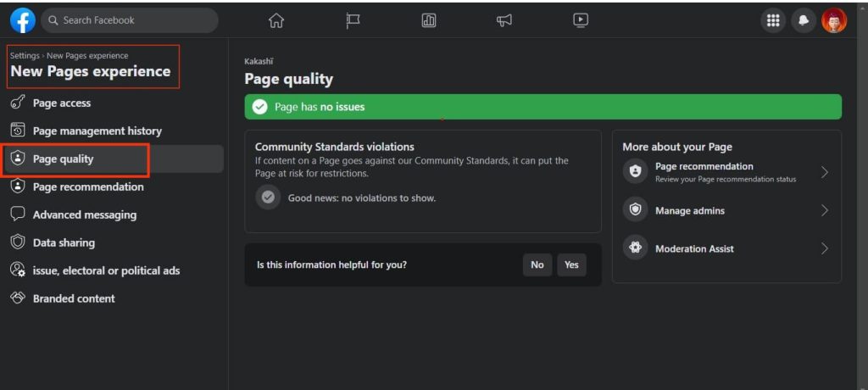Click the Page access key icon
This screenshot has height=390, width=868.
coord(18,103)
